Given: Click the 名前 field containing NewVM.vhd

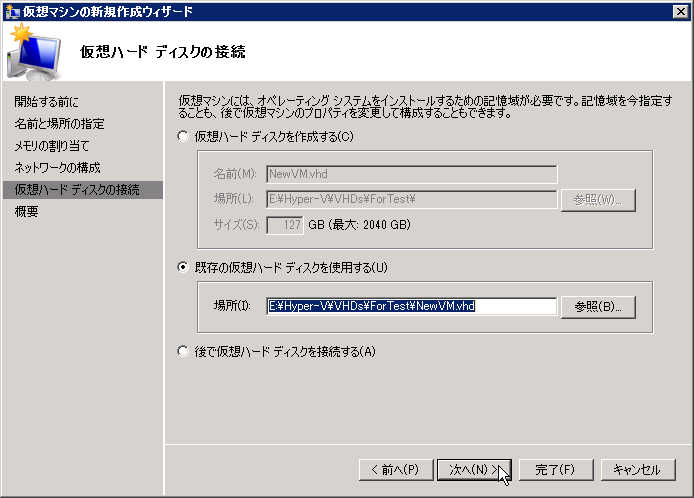Looking at the screenshot, I should pyautogui.click(x=411, y=173).
